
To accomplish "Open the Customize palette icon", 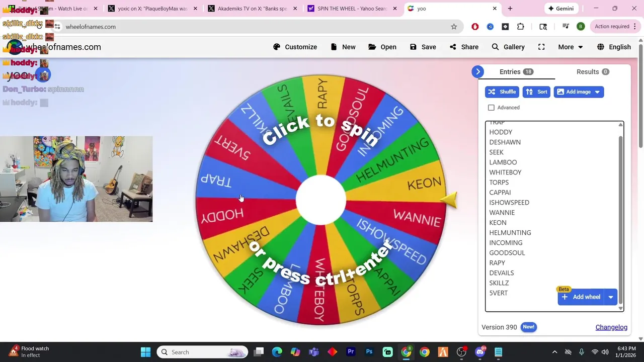I will (x=277, y=47).
